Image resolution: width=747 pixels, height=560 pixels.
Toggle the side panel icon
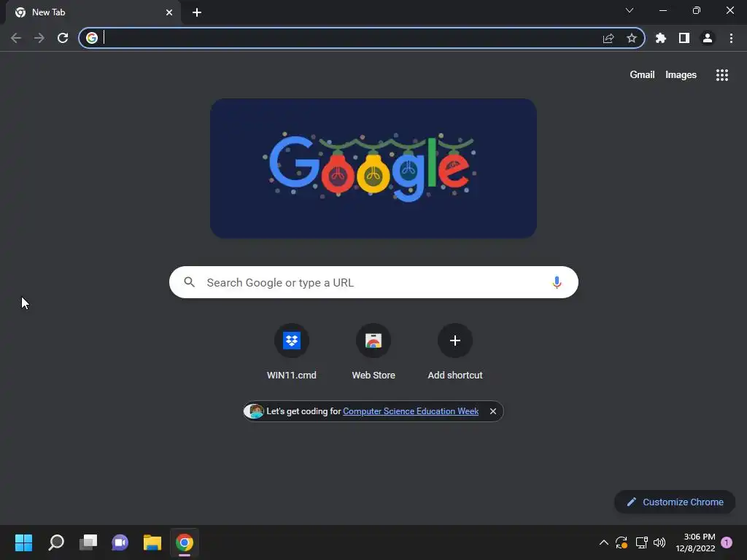click(684, 38)
